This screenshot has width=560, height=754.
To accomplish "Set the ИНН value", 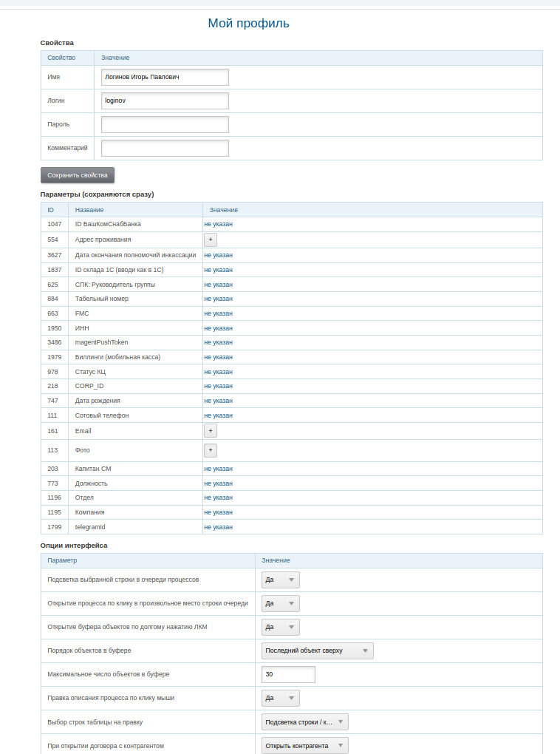I will (x=218, y=328).
